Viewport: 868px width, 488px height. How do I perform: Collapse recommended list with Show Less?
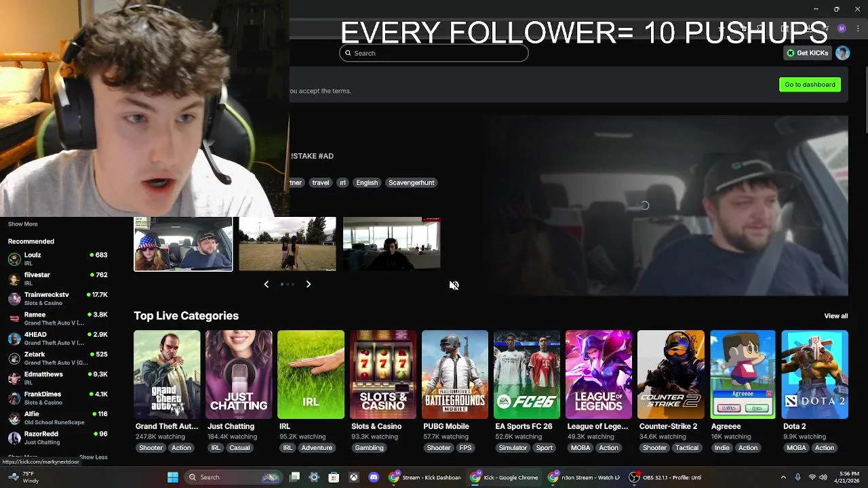pos(94,457)
